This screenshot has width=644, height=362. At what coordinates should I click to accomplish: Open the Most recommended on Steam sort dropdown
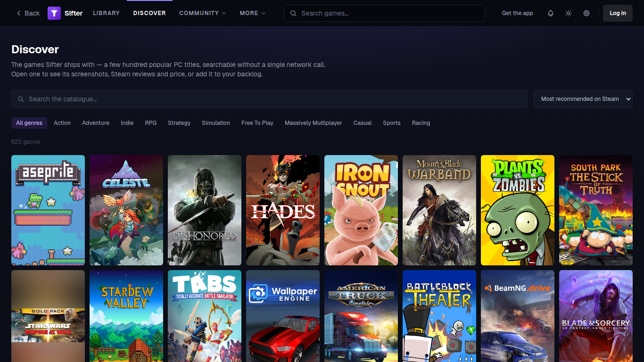pos(583,99)
